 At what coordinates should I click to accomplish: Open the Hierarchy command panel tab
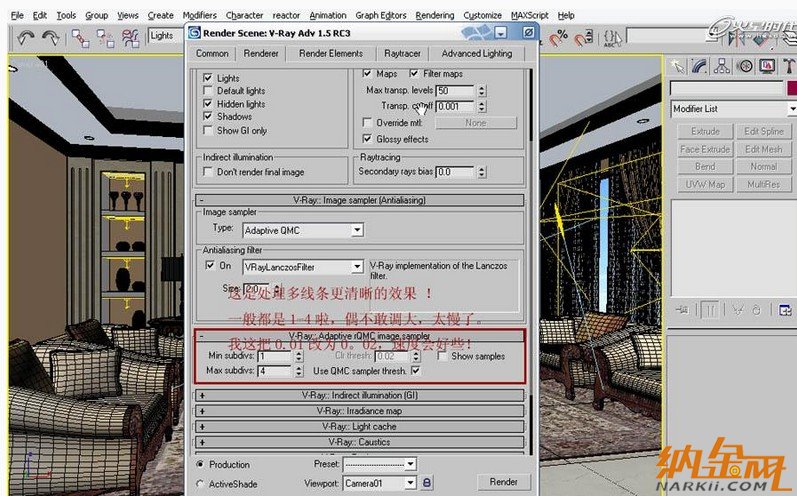tap(723, 67)
